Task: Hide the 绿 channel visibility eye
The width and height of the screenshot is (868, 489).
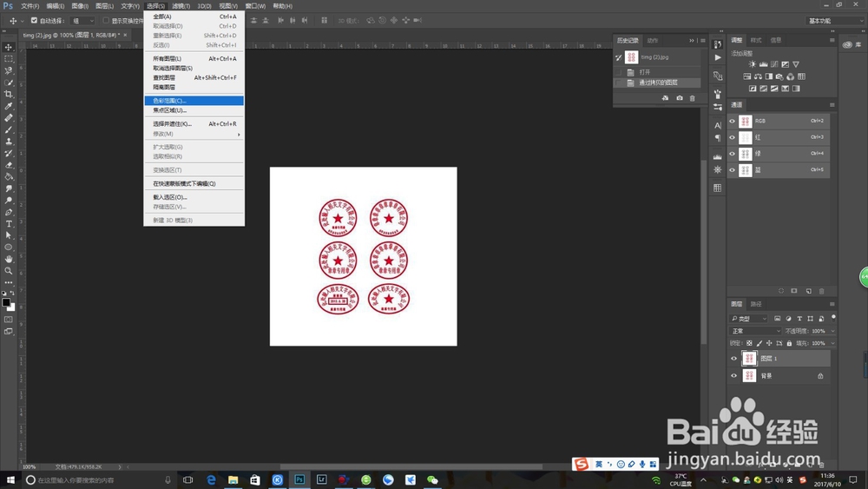Action: click(x=733, y=154)
